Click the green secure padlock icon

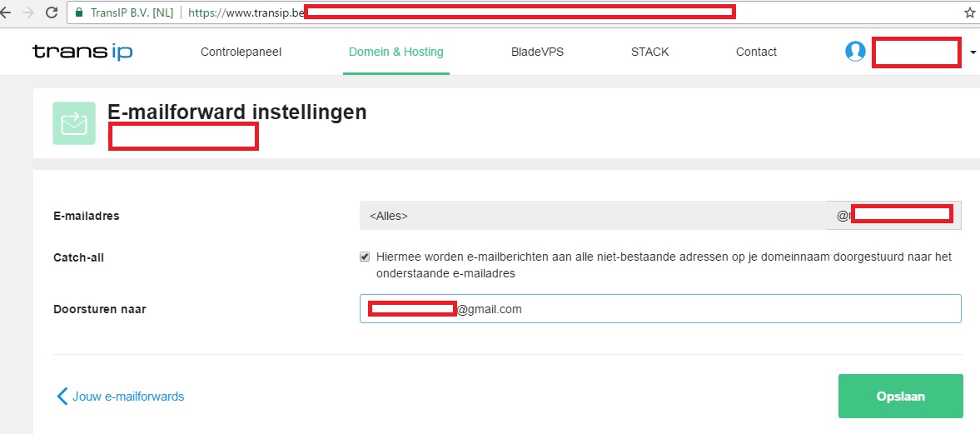click(79, 12)
